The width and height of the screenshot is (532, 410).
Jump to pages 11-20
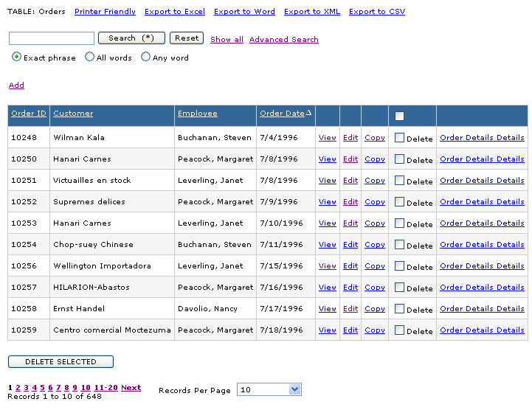[106, 388]
